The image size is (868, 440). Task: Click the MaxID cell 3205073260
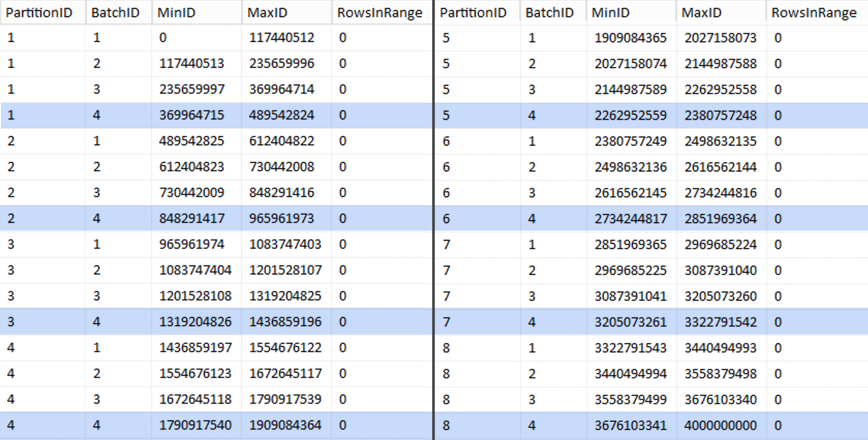point(721,296)
